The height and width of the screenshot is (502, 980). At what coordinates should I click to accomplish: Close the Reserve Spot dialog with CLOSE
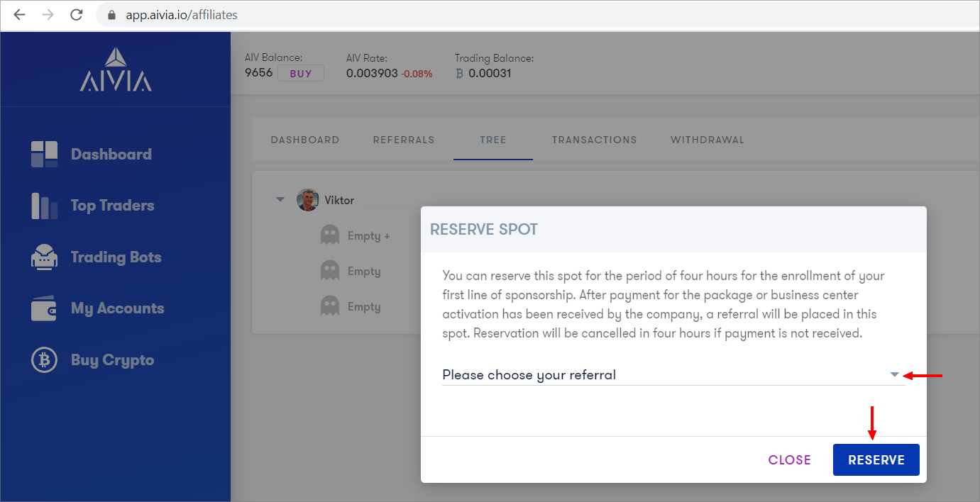[x=790, y=460]
